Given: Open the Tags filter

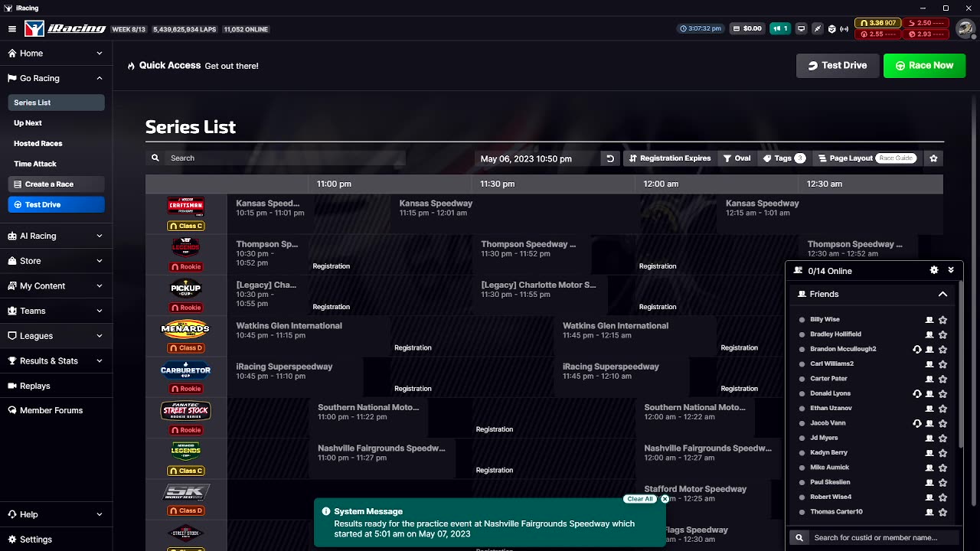Looking at the screenshot, I should pyautogui.click(x=784, y=158).
